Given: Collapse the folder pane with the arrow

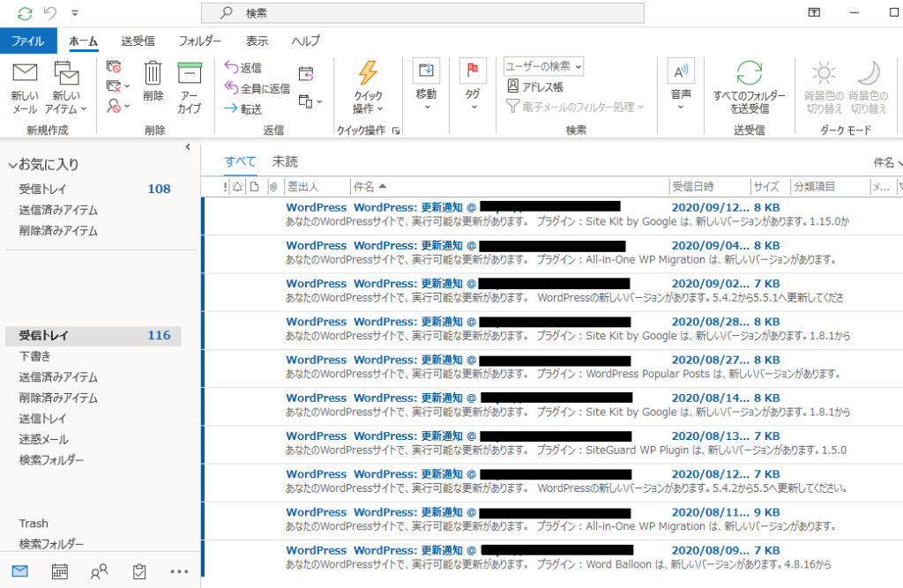Looking at the screenshot, I should [188, 147].
